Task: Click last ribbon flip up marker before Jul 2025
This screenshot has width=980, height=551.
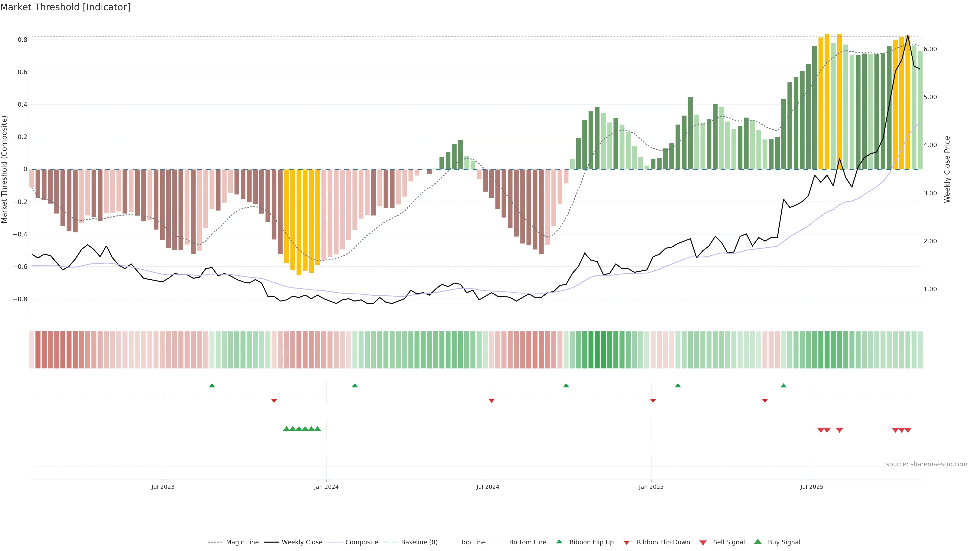Action: (x=783, y=386)
